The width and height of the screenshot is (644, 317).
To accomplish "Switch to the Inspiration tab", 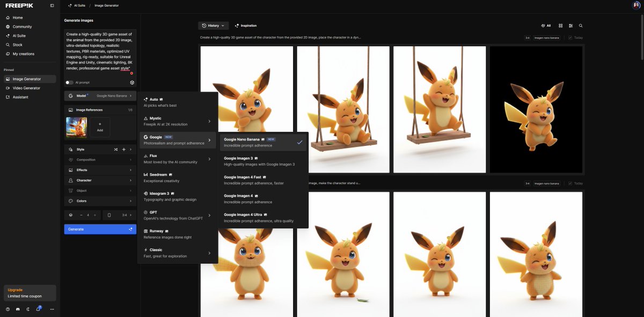I will [x=246, y=25].
